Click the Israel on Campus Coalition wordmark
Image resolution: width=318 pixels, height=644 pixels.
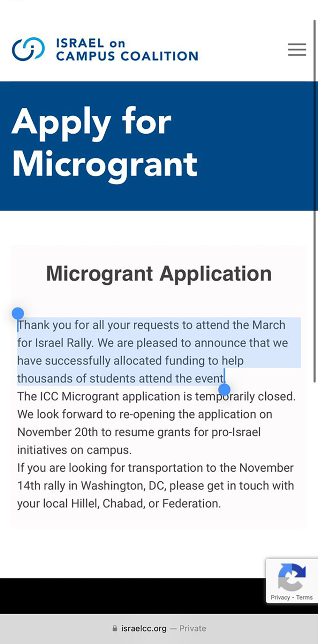pyautogui.click(x=127, y=50)
